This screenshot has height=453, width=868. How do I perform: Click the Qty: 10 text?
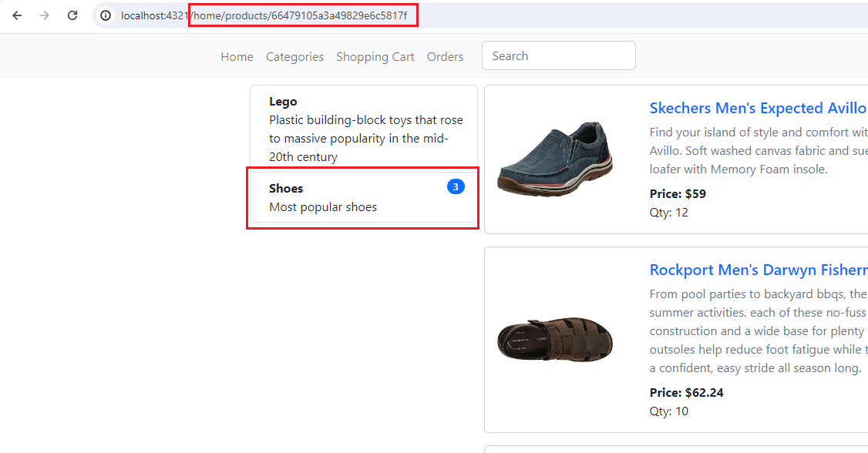click(668, 411)
